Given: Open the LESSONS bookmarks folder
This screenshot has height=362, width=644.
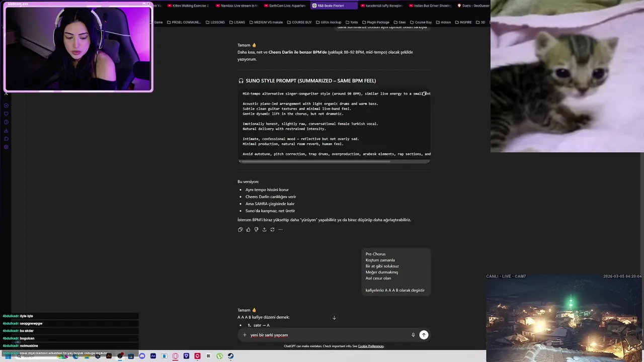Looking at the screenshot, I should click(x=215, y=22).
